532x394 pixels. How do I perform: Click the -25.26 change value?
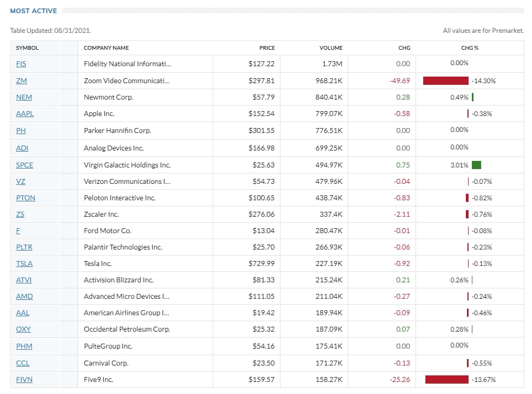click(400, 379)
